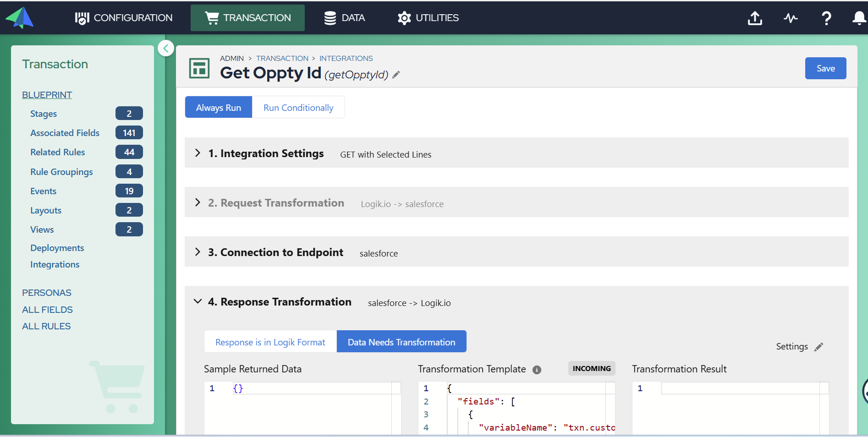Screen dimensions: 868x437
Task: Open ALL FIELDS in the sidebar
Action: 48,310
